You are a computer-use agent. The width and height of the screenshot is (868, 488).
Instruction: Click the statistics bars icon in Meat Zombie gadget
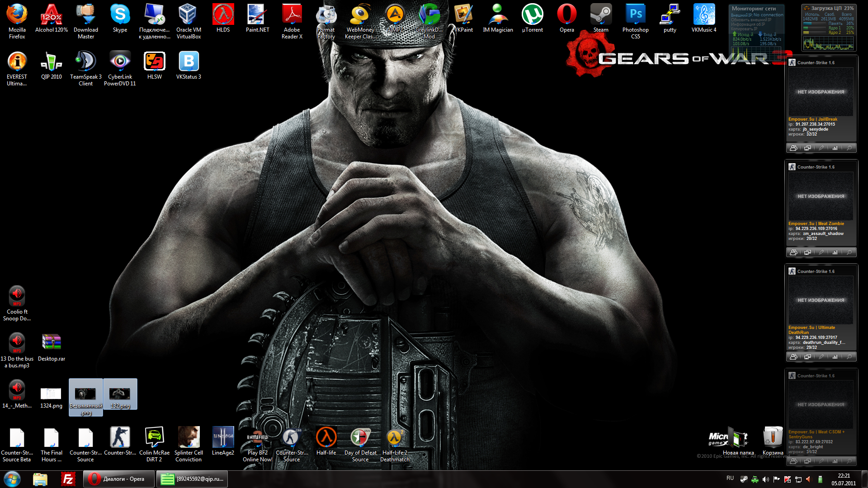click(835, 253)
